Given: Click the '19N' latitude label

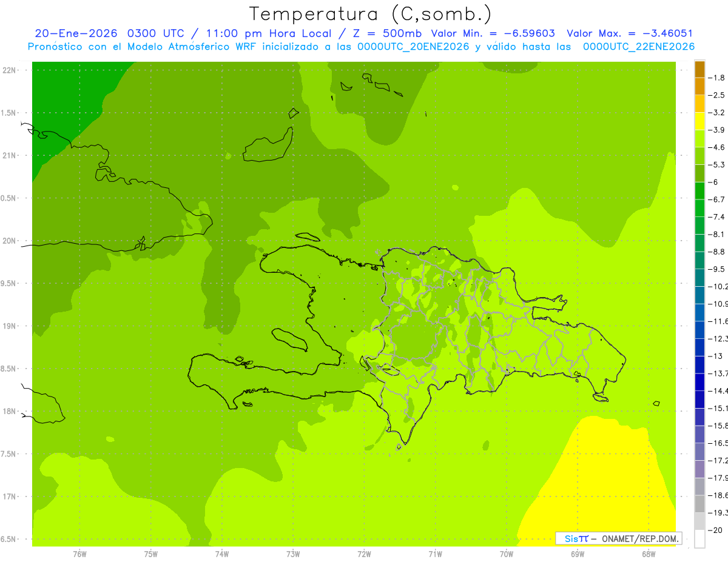Looking at the screenshot, I should point(9,326).
